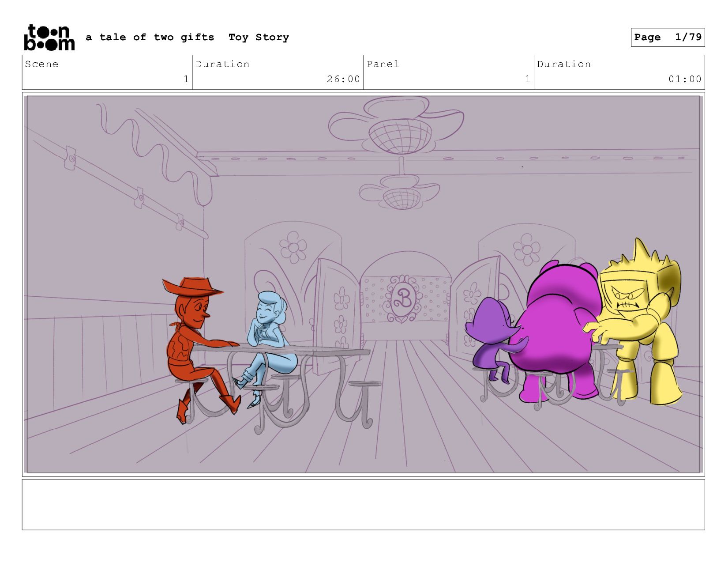This screenshot has height=563, width=728.
Task: Click the 'B' emblem on the back wall
Action: (x=402, y=299)
